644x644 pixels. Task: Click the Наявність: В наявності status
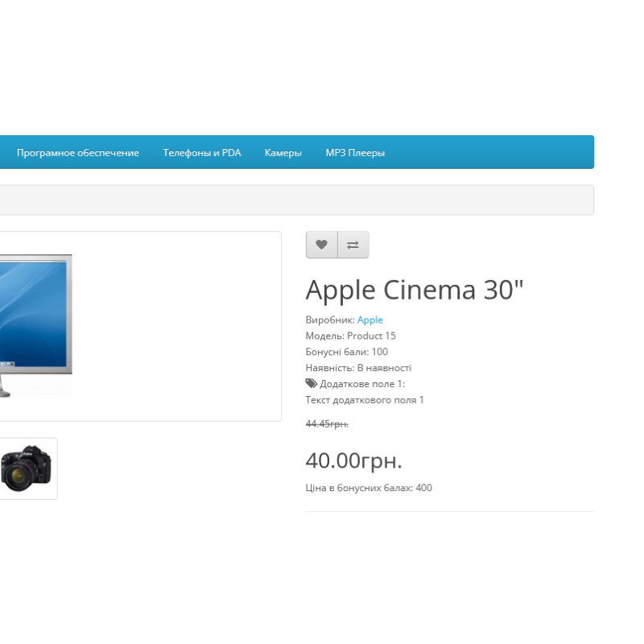tap(358, 368)
